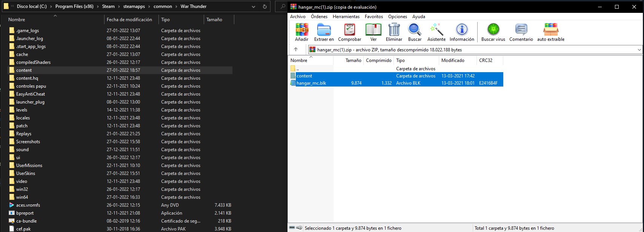Viewport: 644px width, 232px height.
Task: Click the search magnifier in Explorer
Action: 283,6
